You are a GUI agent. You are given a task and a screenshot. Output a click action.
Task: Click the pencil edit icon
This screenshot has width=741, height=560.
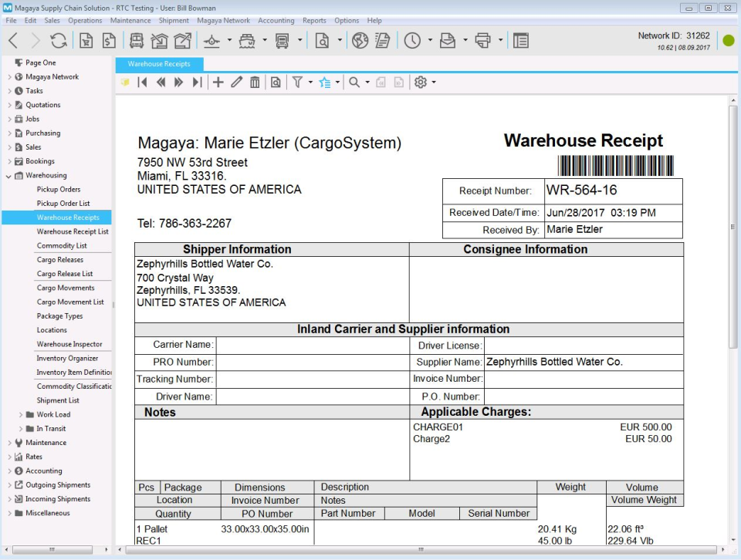(236, 83)
